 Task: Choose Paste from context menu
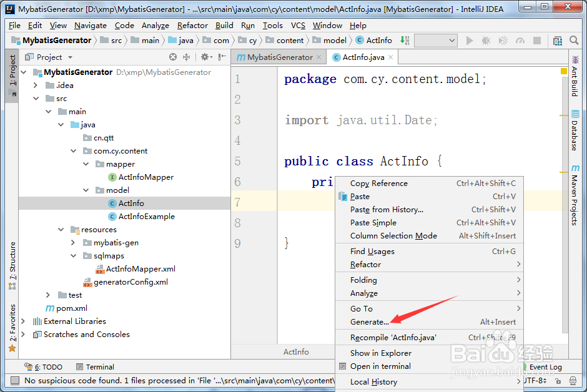tap(429, 197)
